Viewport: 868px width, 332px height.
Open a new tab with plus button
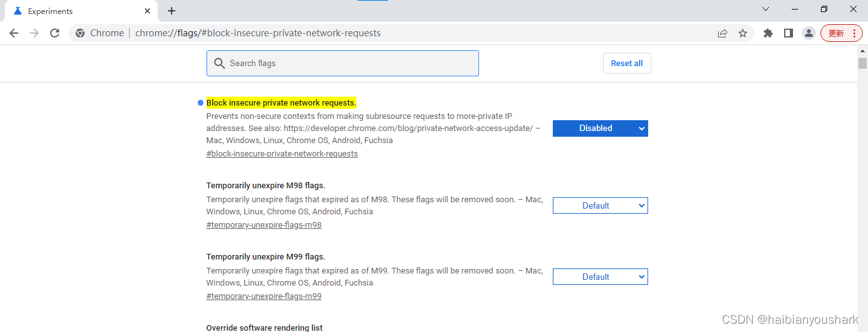[172, 11]
